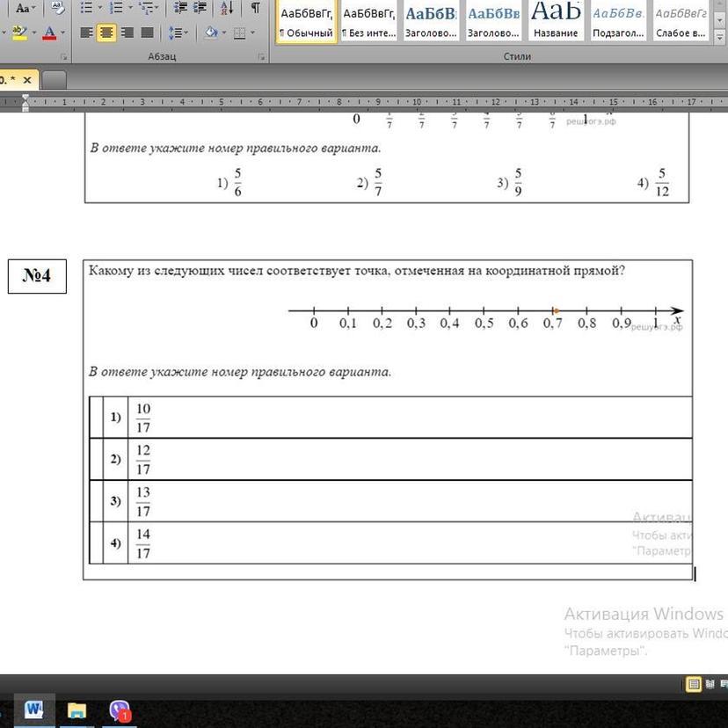Close the open document tab
The image size is (728, 728).
(27, 80)
